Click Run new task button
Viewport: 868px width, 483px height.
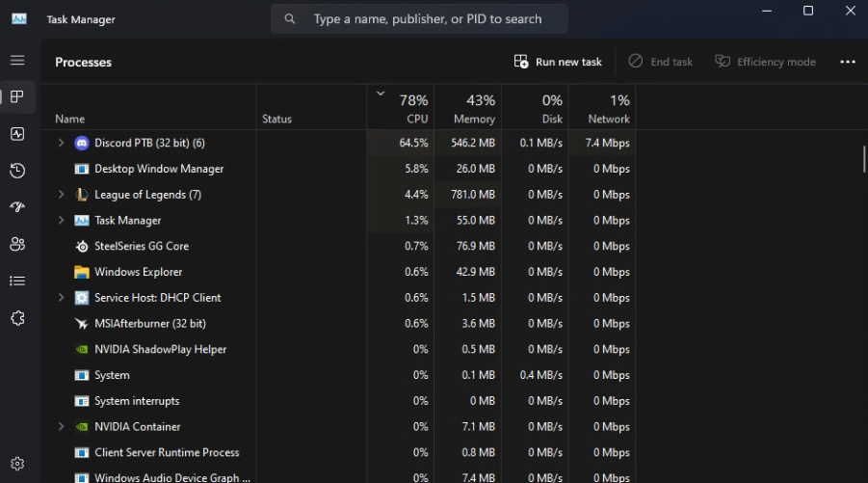click(558, 62)
